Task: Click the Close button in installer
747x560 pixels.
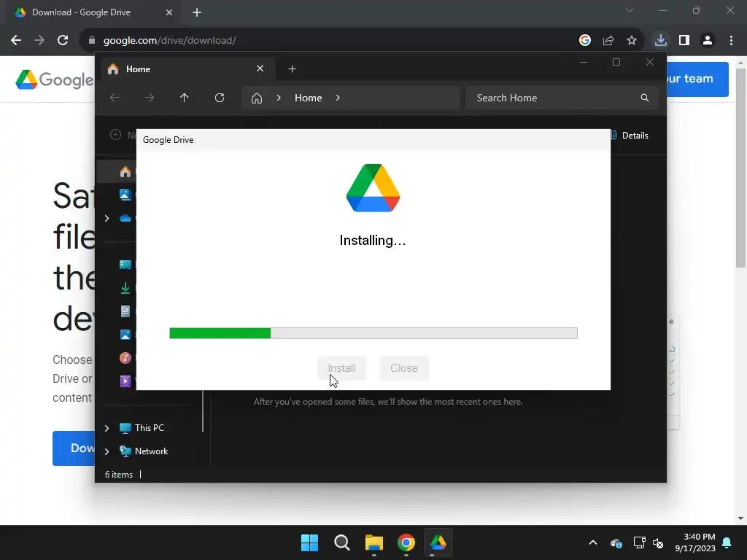Action: pyautogui.click(x=404, y=368)
